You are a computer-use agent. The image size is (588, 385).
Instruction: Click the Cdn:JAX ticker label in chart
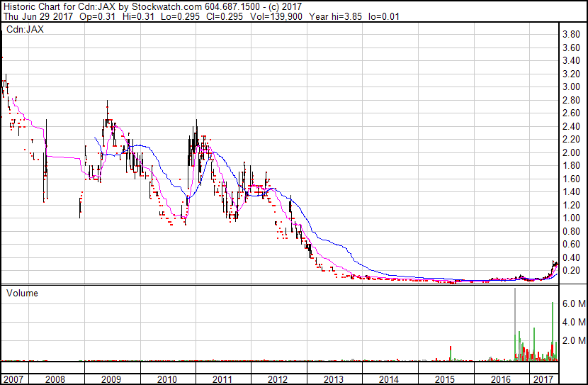point(26,30)
